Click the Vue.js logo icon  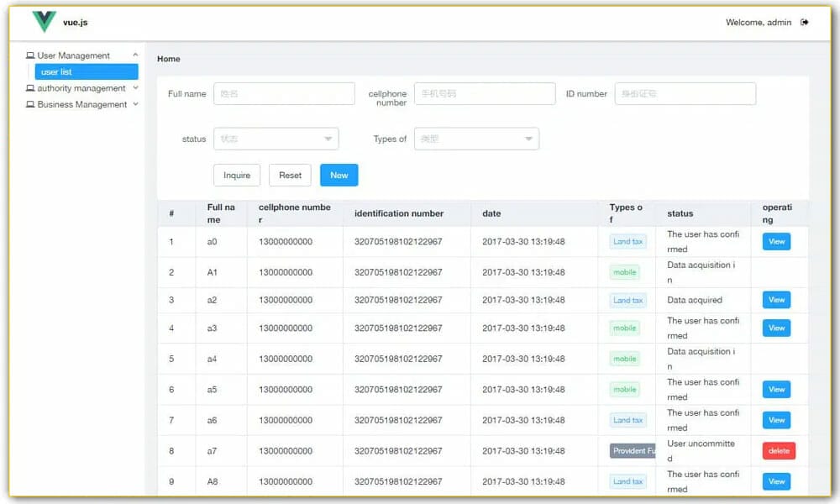point(44,22)
